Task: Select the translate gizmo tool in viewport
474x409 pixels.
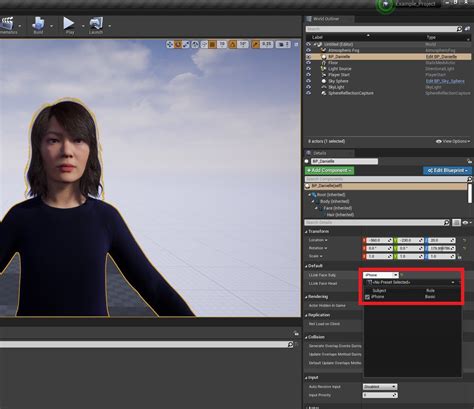Action: click(x=170, y=44)
